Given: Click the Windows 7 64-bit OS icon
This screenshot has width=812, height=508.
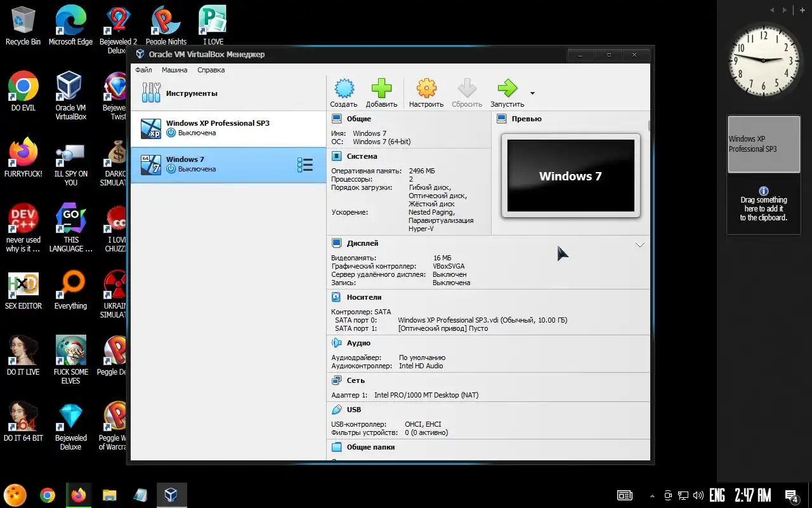Looking at the screenshot, I should click(x=151, y=165).
